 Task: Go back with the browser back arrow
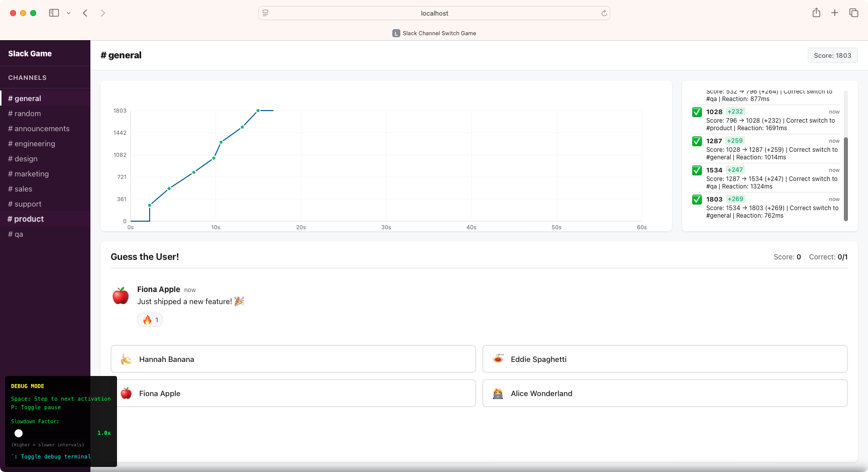tap(85, 13)
